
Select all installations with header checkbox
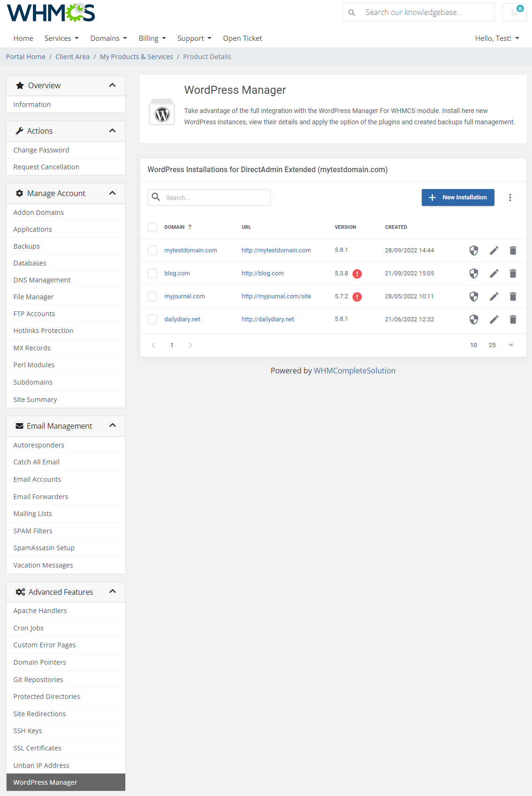coord(152,227)
